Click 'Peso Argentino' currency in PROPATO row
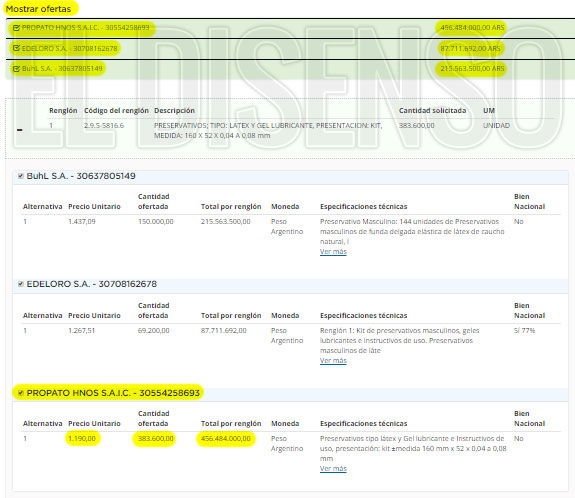Viewport: 575px width, 498px height. [x=287, y=443]
